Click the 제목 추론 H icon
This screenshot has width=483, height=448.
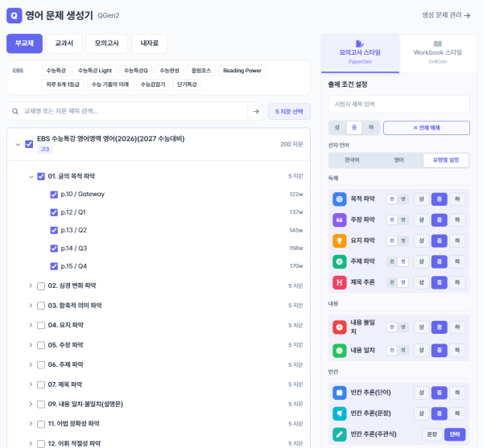(x=340, y=282)
